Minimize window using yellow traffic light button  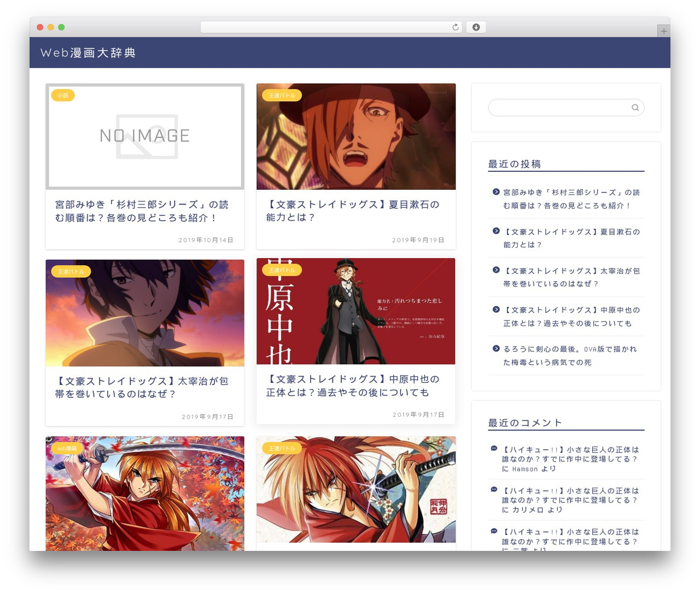click(51, 27)
